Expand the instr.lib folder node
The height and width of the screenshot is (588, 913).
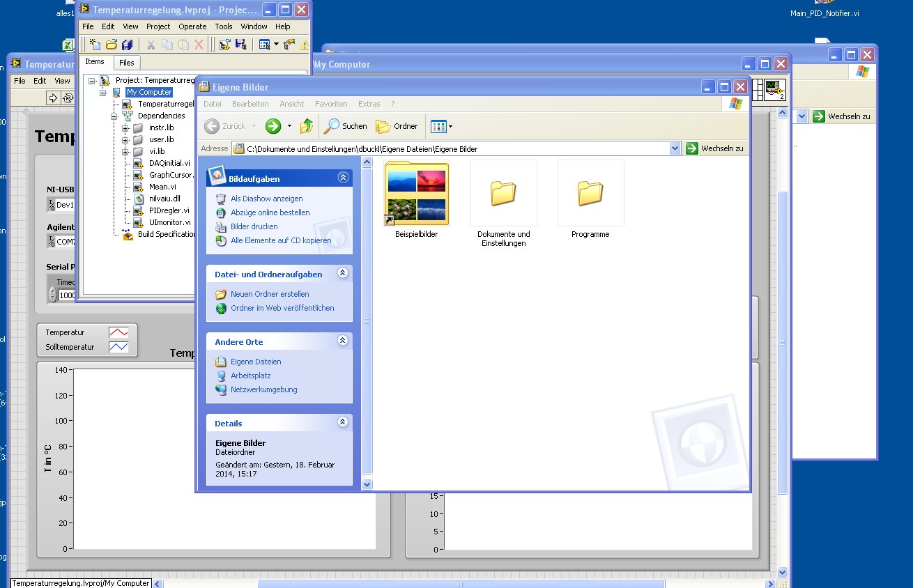tap(125, 127)
